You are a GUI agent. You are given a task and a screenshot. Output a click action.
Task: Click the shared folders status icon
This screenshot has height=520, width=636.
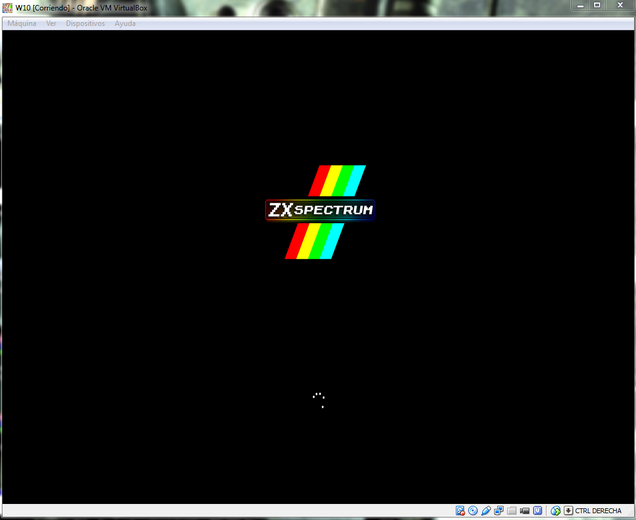pyautogui.click(x=512, y=511)
